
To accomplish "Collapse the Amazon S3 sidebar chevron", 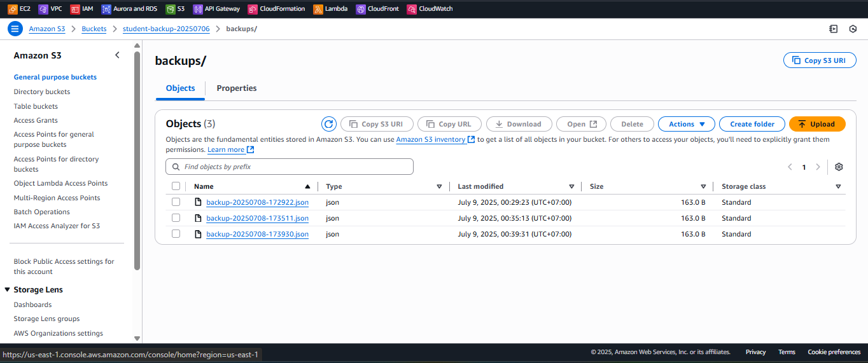I will 117,55.
